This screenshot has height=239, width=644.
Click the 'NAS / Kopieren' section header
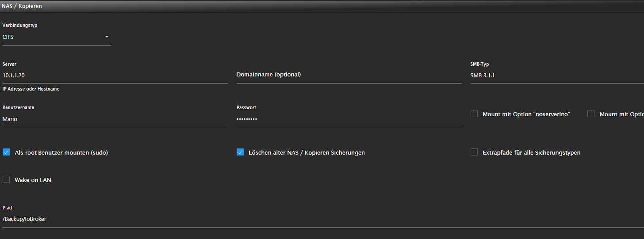pos(22,6)
